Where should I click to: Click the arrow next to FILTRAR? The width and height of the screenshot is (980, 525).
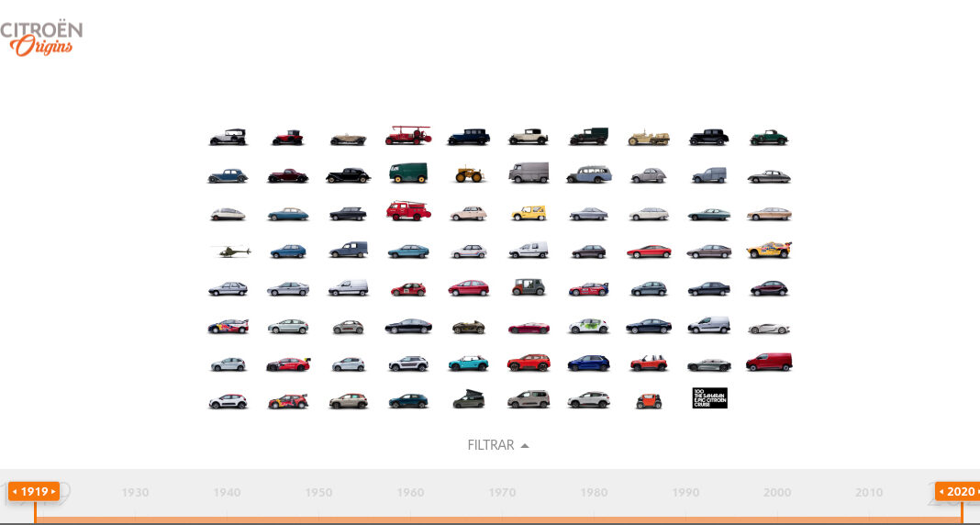click(525, 446)
